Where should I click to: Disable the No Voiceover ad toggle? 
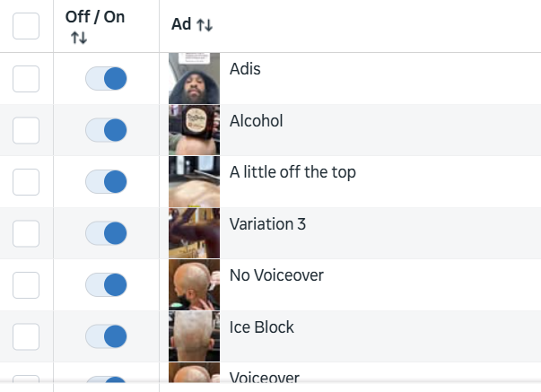pos(106,285)
